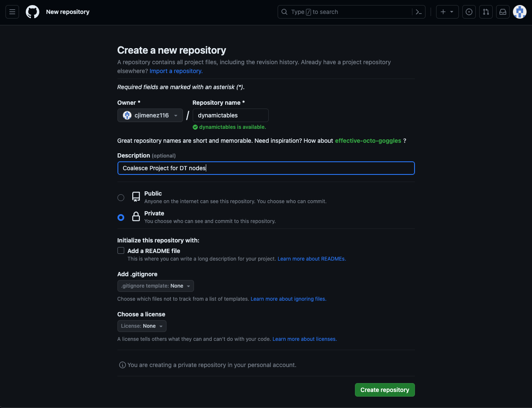This screenshot has height=408, width=532.
Task: Select the Public visibility radio button
Action: pos(121,198)
